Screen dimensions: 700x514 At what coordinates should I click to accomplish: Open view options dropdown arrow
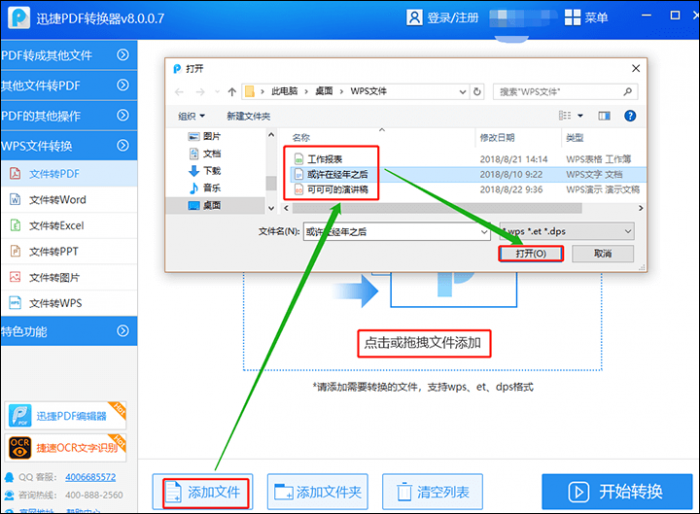click(580, 116)
